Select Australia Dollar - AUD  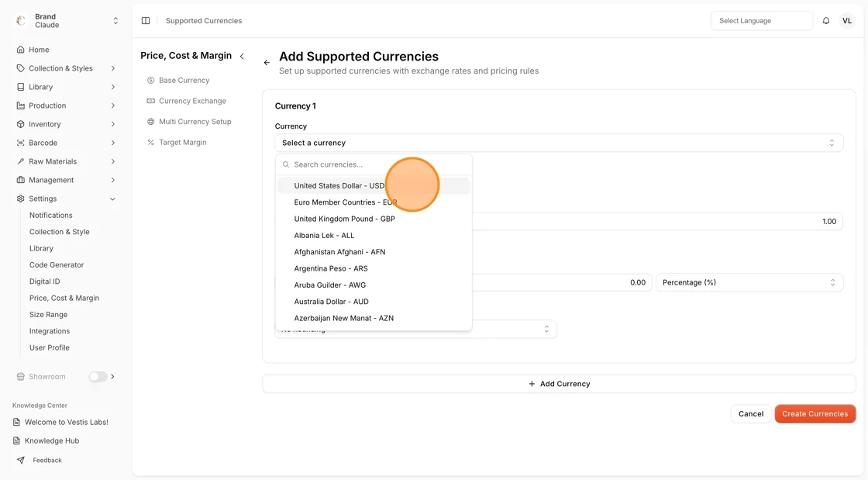pyautogui.click(x=374, y=302)
